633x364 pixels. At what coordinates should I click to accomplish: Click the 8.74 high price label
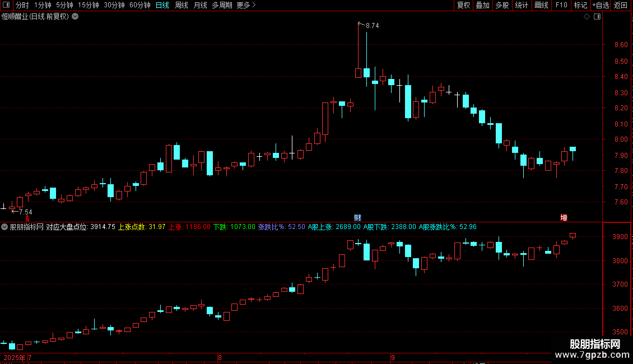(x=372, y=26)
